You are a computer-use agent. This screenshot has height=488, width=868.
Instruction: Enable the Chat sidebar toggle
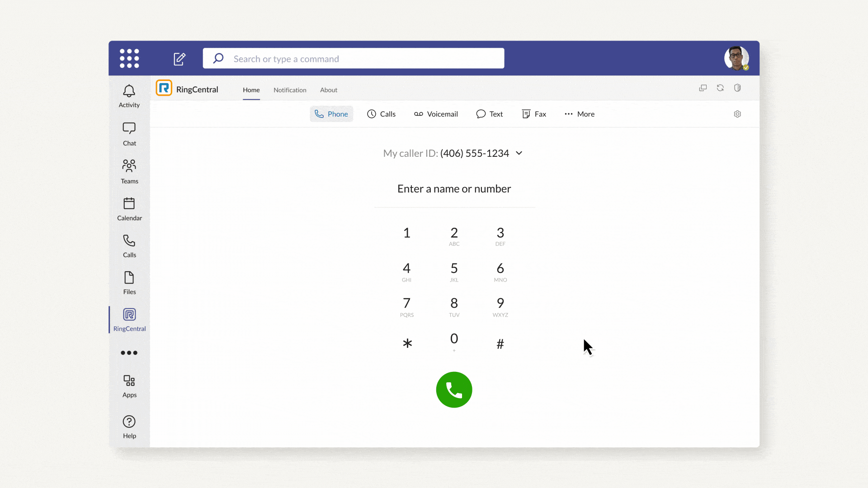tap(129, 132)
